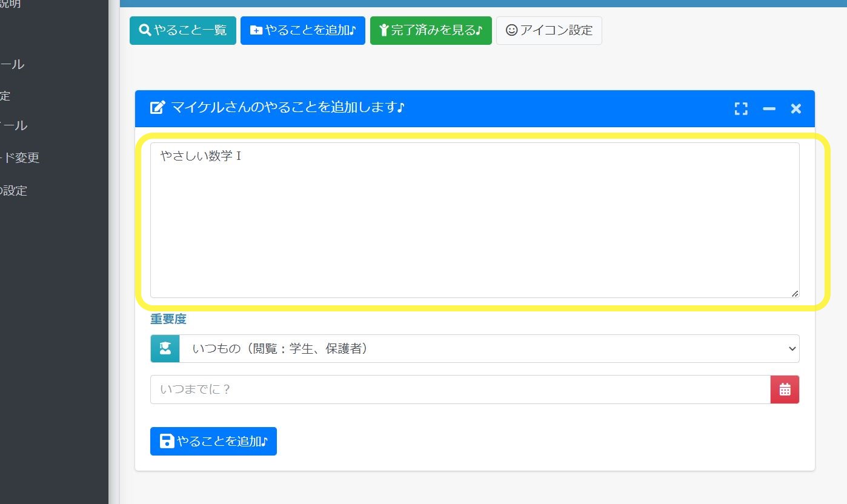Open the bottom 設定 entry in the sidebar
Image resolution: width=847 pixels, height=504 pixels.
click(14, 190)
